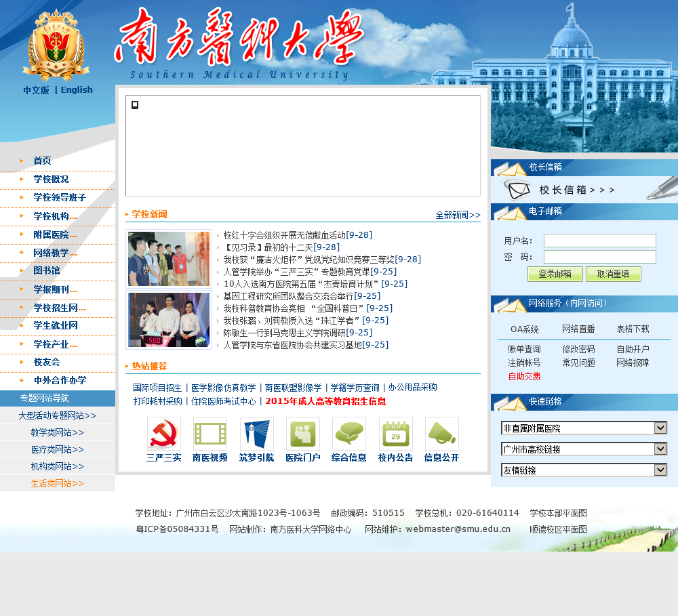Go to 首页 in the sidebar menu

click(x=42, y=161)
